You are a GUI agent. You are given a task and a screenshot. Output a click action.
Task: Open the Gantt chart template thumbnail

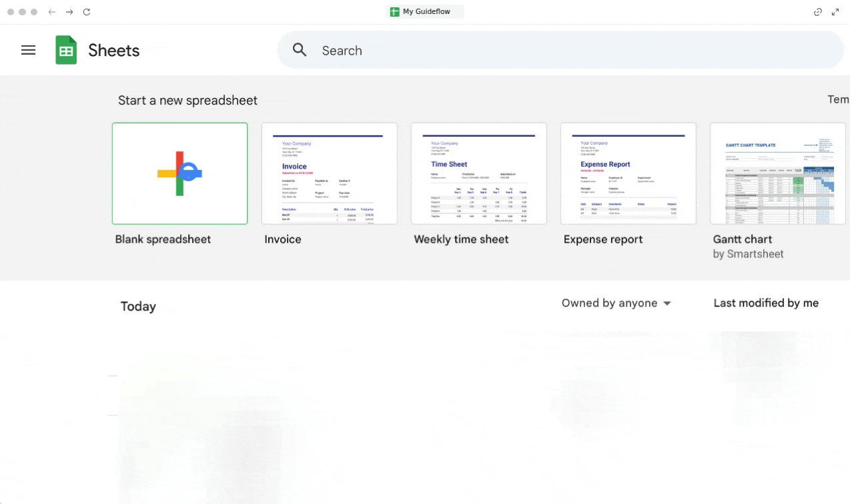[777, 173]
